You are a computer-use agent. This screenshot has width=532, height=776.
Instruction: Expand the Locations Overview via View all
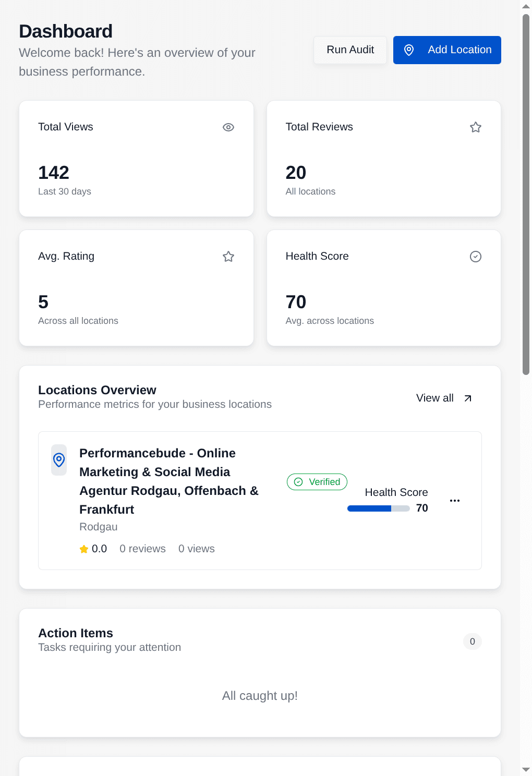tap(434, 398)
